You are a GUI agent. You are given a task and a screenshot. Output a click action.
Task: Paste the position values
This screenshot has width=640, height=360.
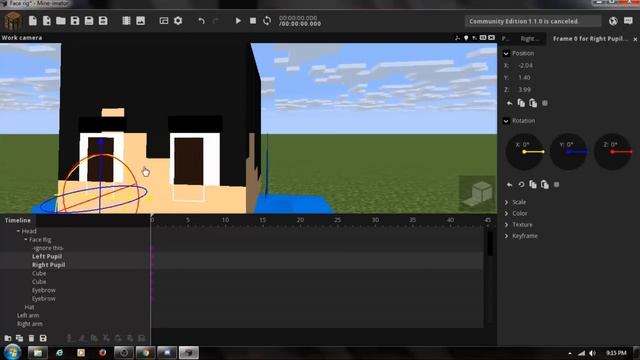533,103
